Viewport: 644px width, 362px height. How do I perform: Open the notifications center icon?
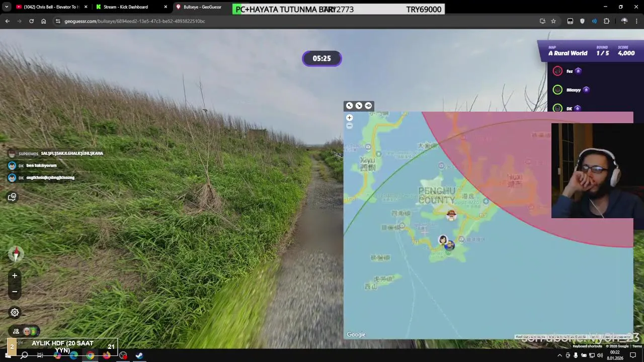coord(633,355)
